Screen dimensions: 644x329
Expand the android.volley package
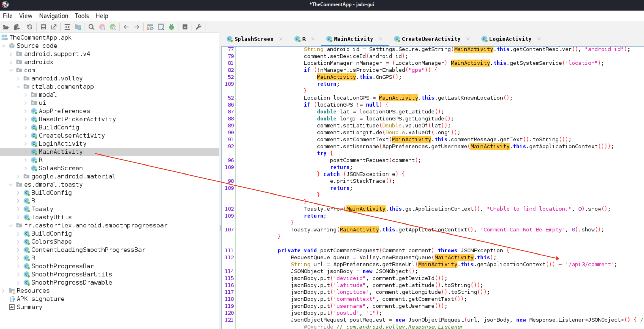click(x=18, y=78)
